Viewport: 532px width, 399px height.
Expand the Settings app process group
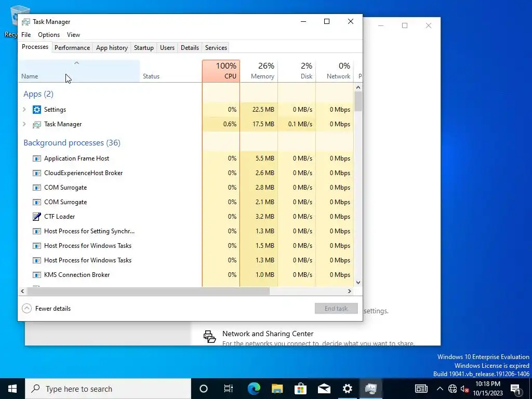[x=24, y=110]
